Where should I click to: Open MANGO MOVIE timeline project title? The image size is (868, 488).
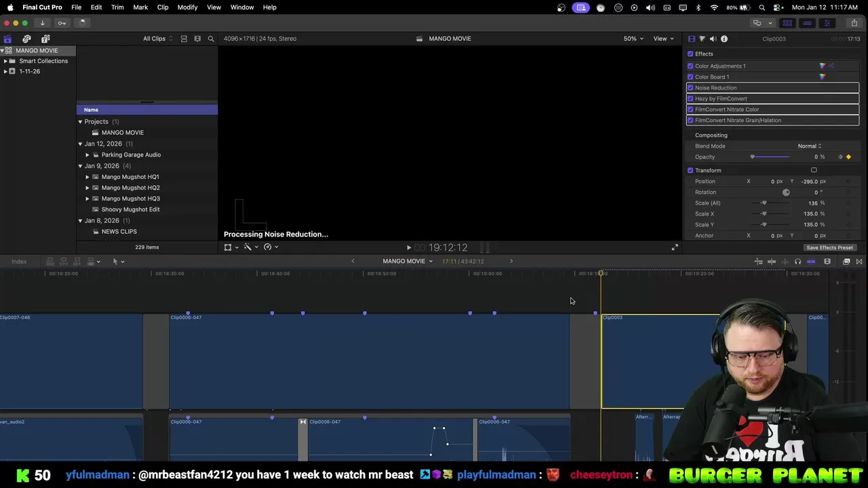(x=407, y=261)
